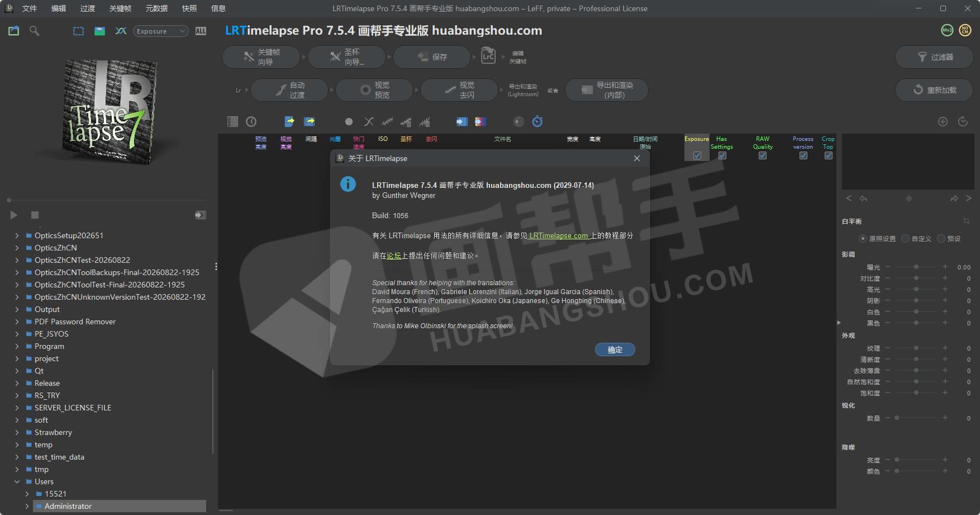This screenshot has width=980, height=515.
Task: Click 确定 in the About dialog
Action: pos(615,349)
